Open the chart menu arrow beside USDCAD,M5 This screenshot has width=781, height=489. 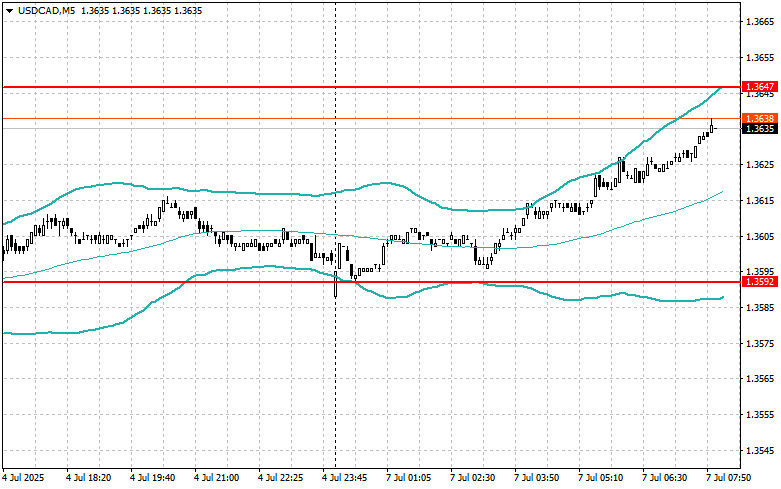[9, 11]
